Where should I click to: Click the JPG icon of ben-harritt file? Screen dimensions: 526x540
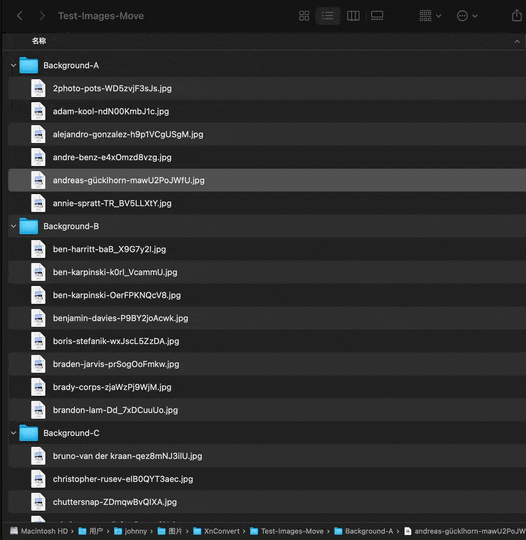pos(38,249)
